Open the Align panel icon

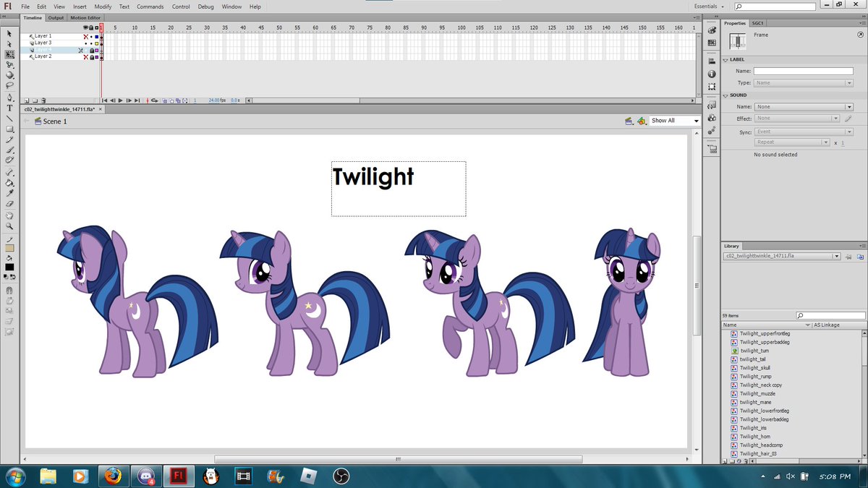712,62
